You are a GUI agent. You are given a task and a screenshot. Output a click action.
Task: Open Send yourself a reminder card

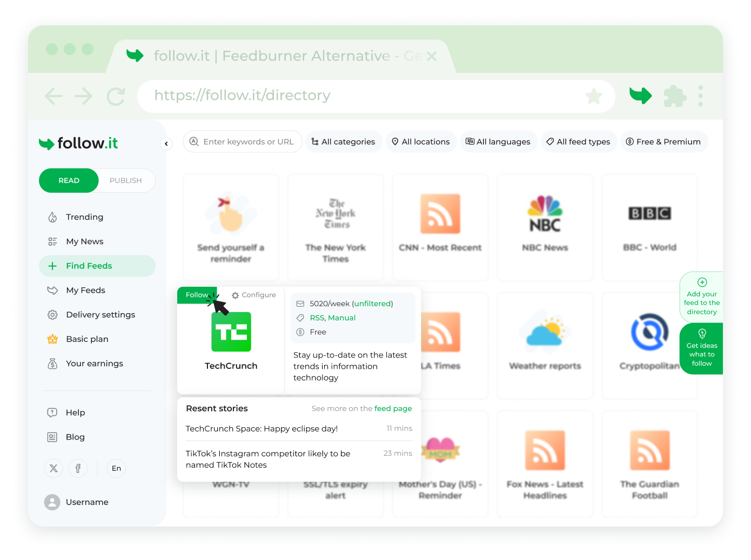tap(231, 227)
